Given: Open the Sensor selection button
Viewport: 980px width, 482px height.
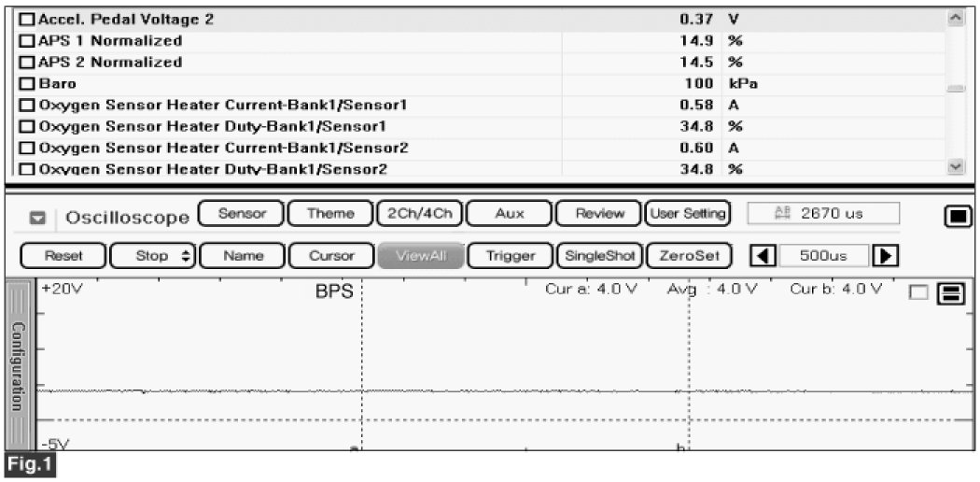Looking at the screenshot, I should [240, 214].
